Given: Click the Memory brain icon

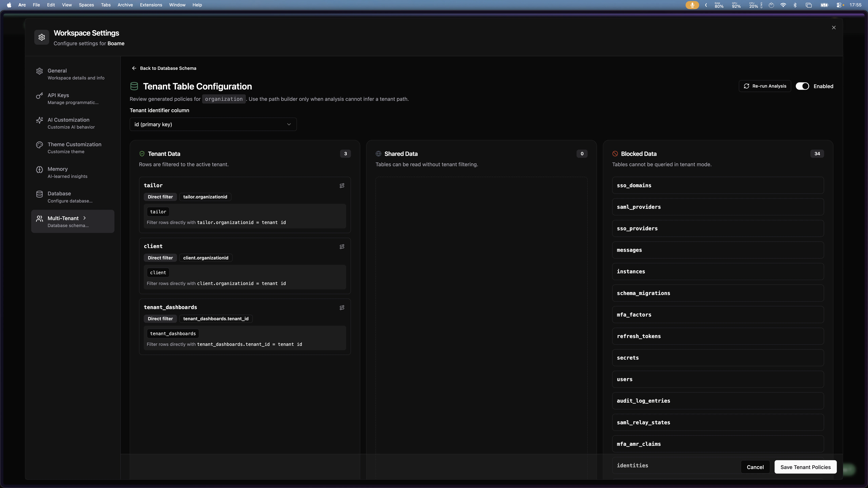Looking at the screenshot, I should point(40,169).
